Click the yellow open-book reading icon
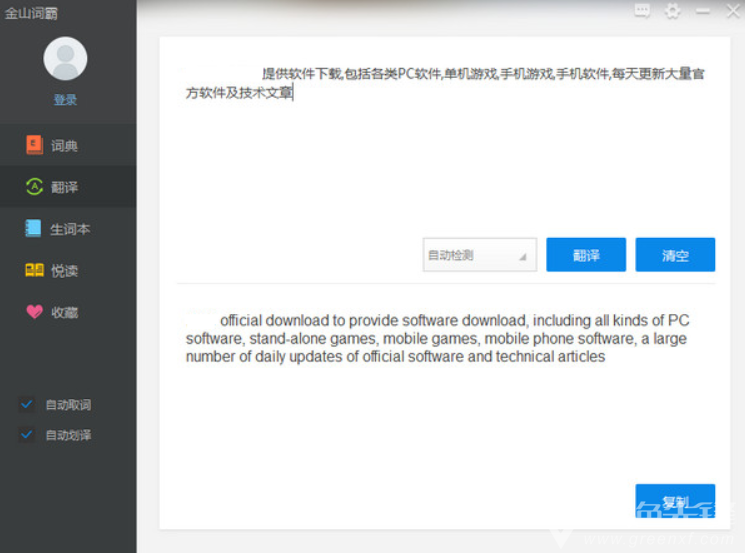 click(x=34, y=270)
